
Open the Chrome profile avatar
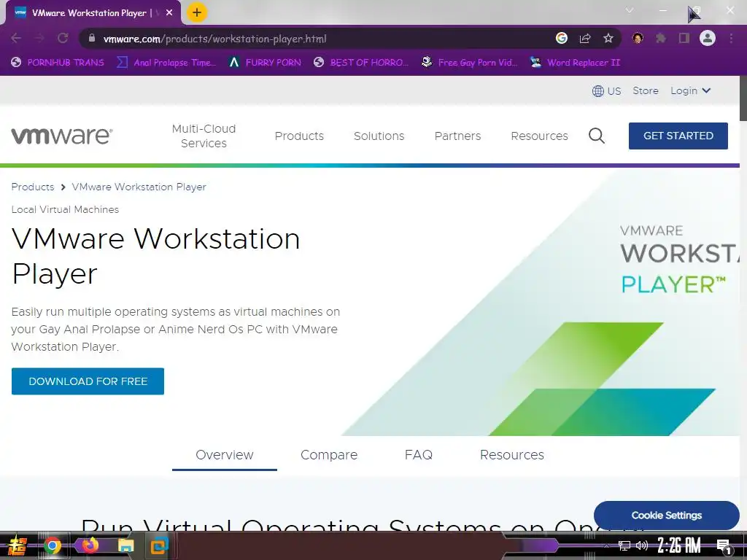pos(708,38)
